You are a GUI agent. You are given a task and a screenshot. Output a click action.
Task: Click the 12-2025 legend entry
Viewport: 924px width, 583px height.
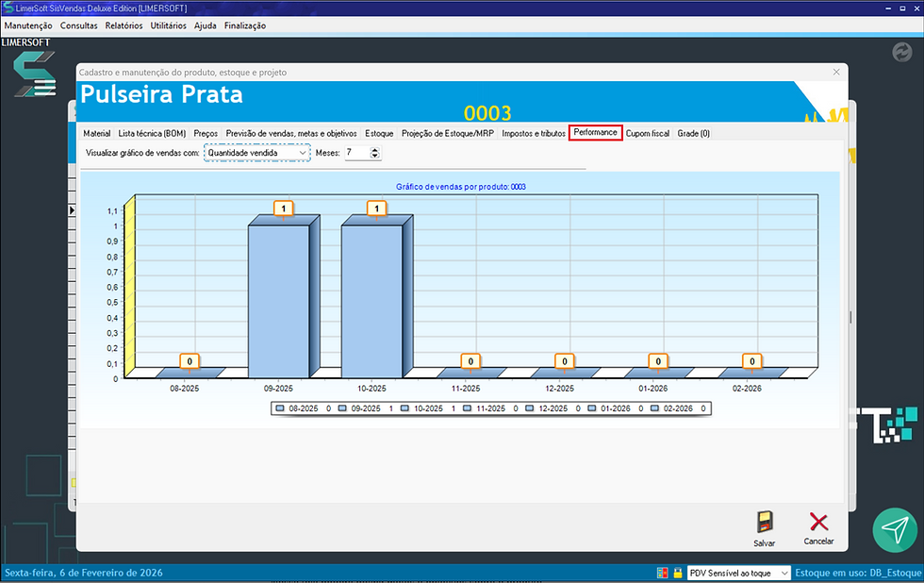pyautogui.click(x=553, y=408)
